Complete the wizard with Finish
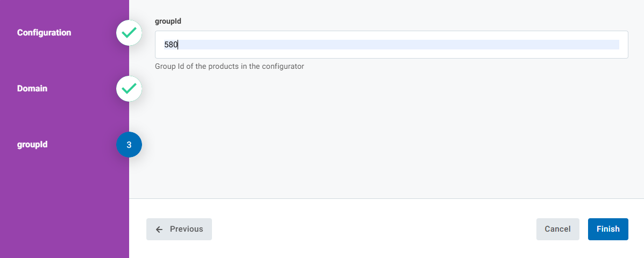This screenshot has height=258, width=644. [x=608, y=229]
